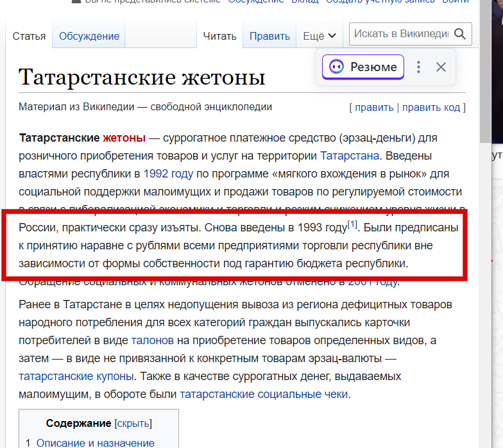Open the three-dot options menu
Screen dimensions: 503x448
[418, 67]
